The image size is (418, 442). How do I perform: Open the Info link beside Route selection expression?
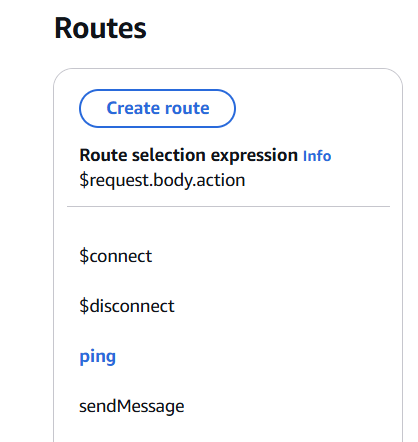tap(317, 156)
